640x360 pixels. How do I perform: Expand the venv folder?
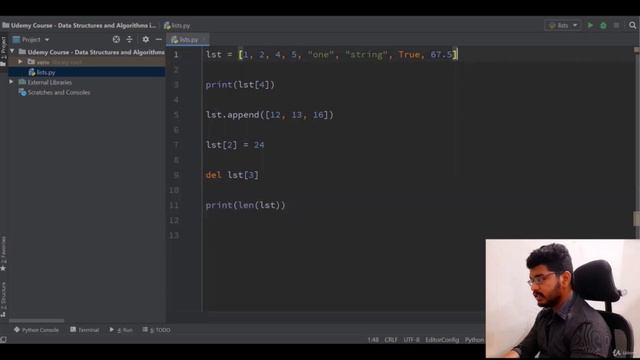[x=20, y=62]
